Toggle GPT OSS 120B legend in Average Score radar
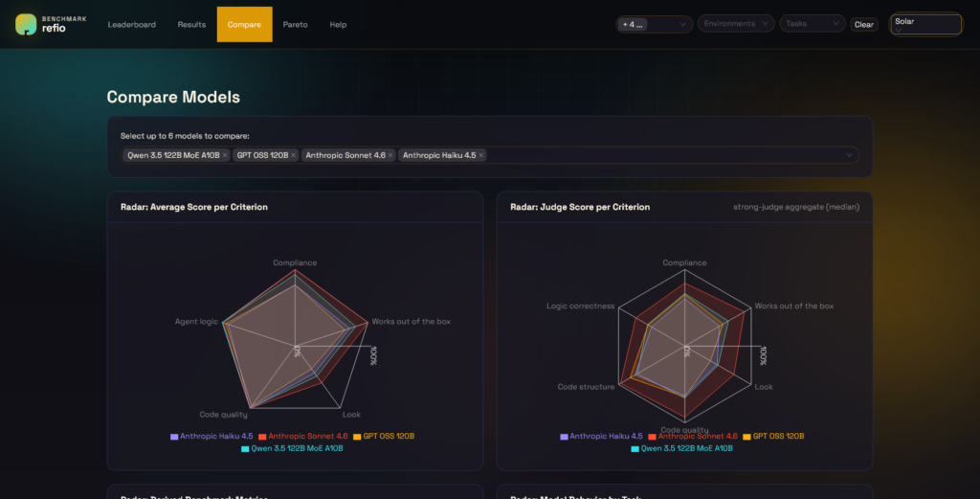The height and width of the screenshot is (499, 980). pos(384,437)
